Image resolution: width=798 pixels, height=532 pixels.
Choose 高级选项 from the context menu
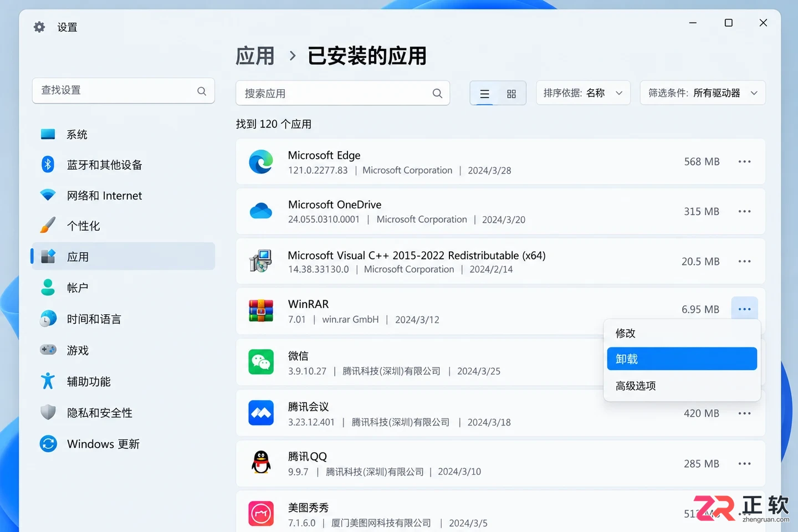click(682, 386)
